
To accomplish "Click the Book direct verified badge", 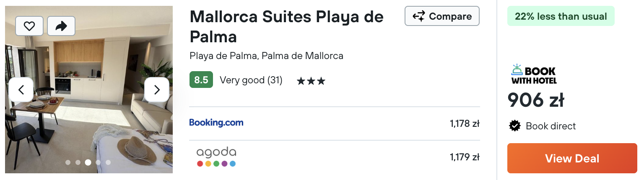I will coord(542,126).
